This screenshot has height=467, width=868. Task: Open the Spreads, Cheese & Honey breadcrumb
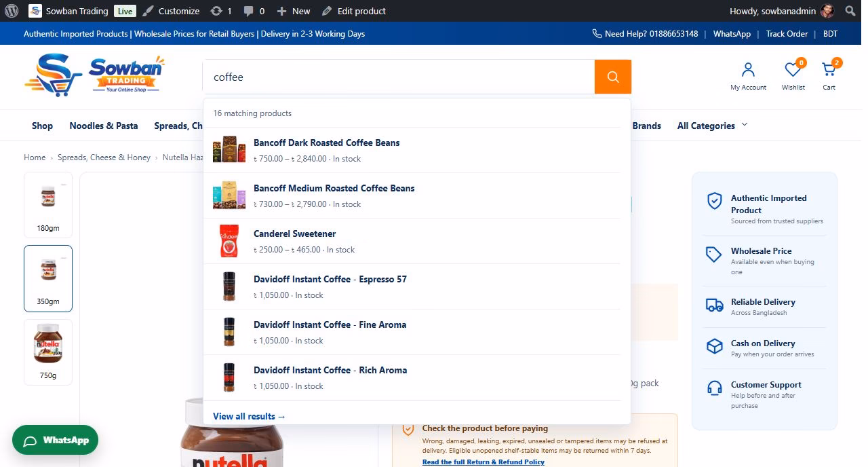pyautogui.click(x=104, y=157)
